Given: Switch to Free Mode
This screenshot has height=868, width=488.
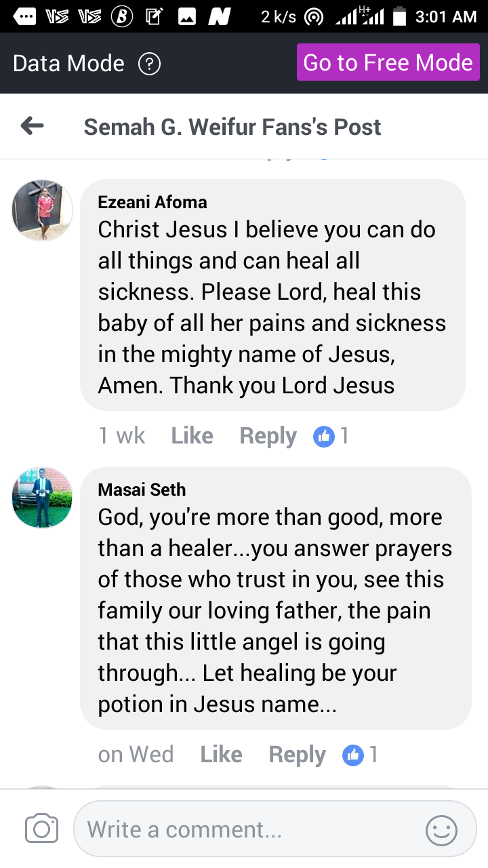Looking at the screenshot, I should (x=388, y=63).
